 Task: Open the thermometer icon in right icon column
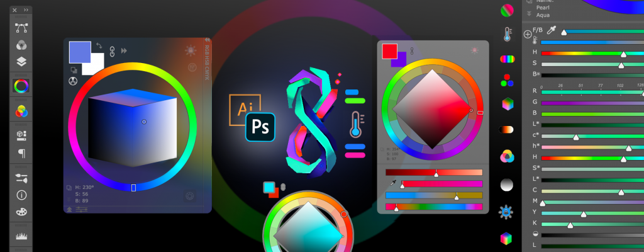tap(507, 35)
